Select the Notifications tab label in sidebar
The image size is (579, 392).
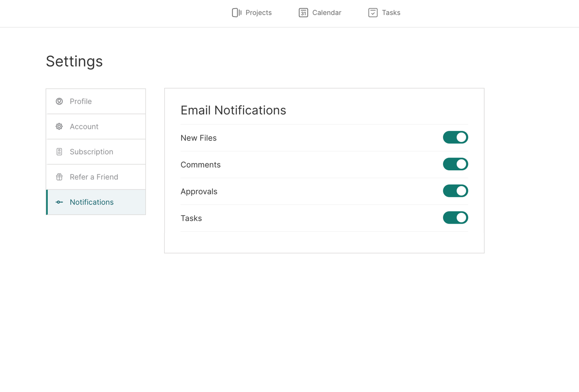91,202
